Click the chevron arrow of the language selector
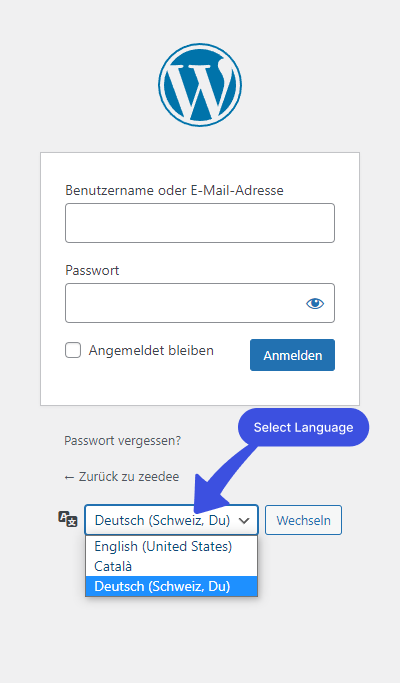Screen dimensions: 400x683 (x=244, y=521)
